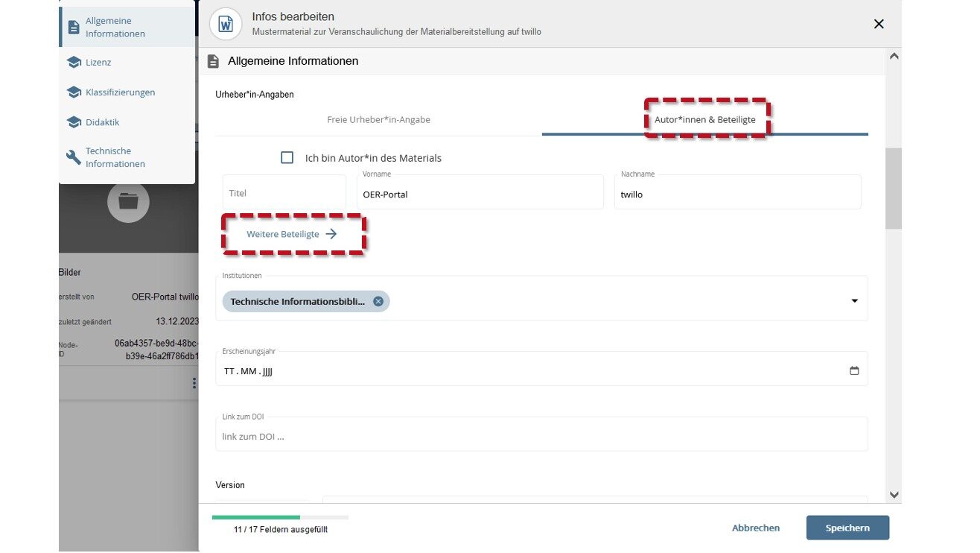This screenshot has height=553, width=980.
Task: Click the Didaktik sidebar icon
Action: [x=74, y=122]
